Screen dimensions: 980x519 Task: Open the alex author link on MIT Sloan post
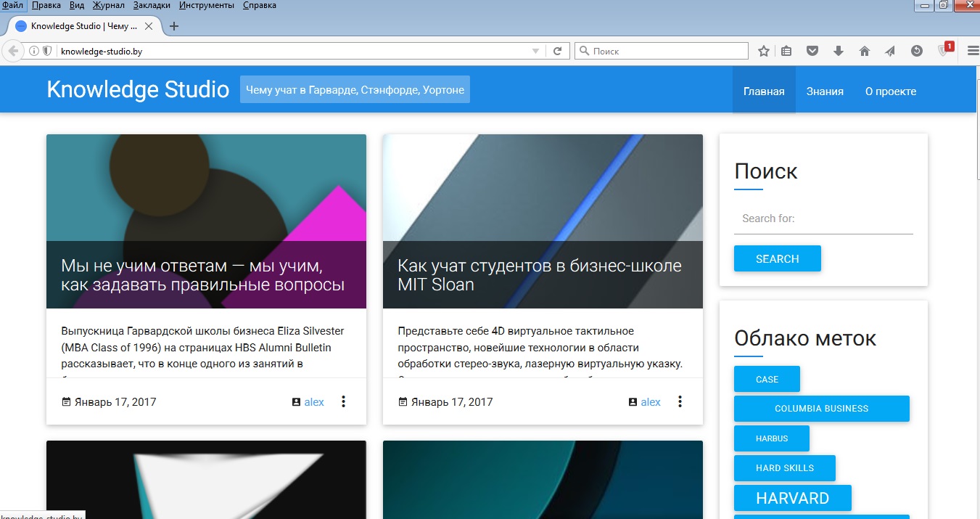click(650, 402)
